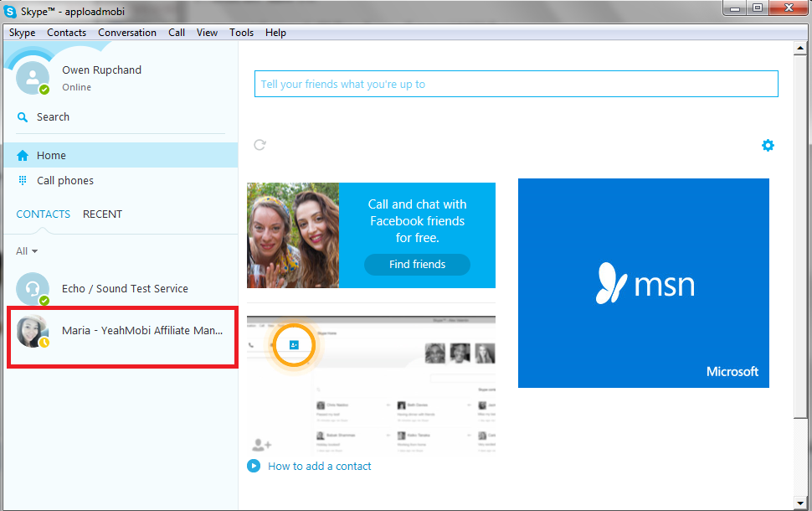Click the add contact person-plus icon
Image resolution: width=812 pixels, height=511 pixels.
click(x=261, y=445)
